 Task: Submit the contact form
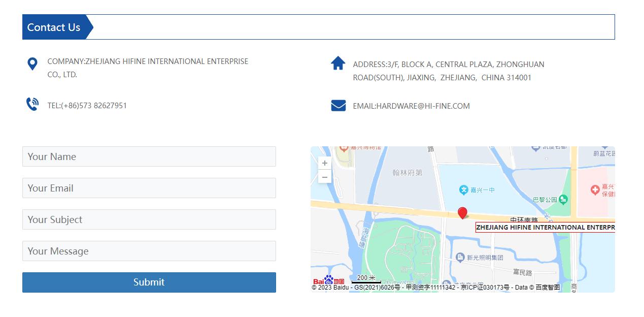[149, 282]
